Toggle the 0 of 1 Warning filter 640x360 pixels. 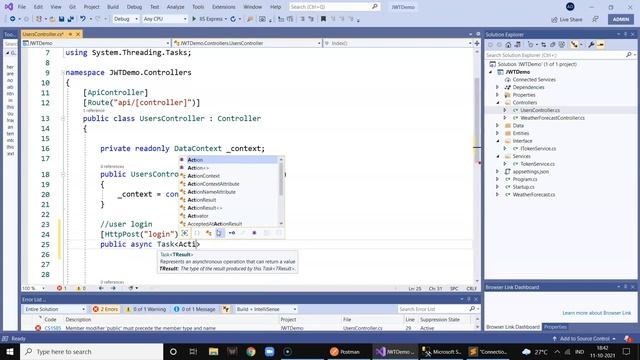pyautogui.click(x=146, y=309)
